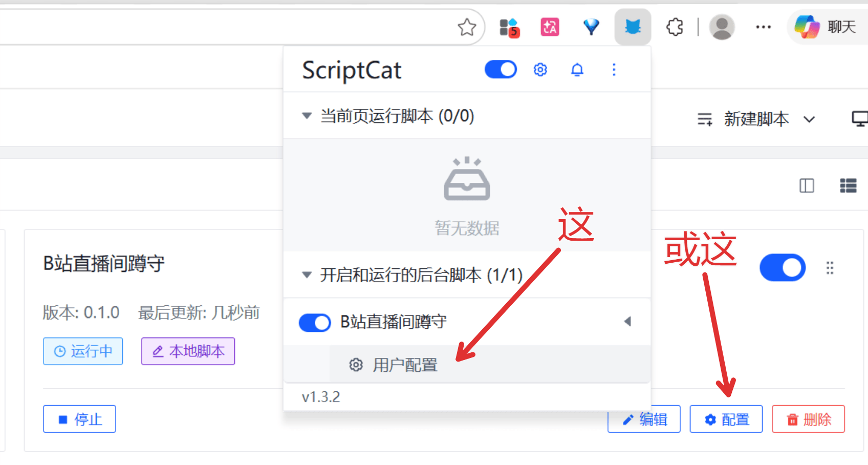Click the B站直播间蹲守 card title
The image size is (868, 465).
pos(104,264)
